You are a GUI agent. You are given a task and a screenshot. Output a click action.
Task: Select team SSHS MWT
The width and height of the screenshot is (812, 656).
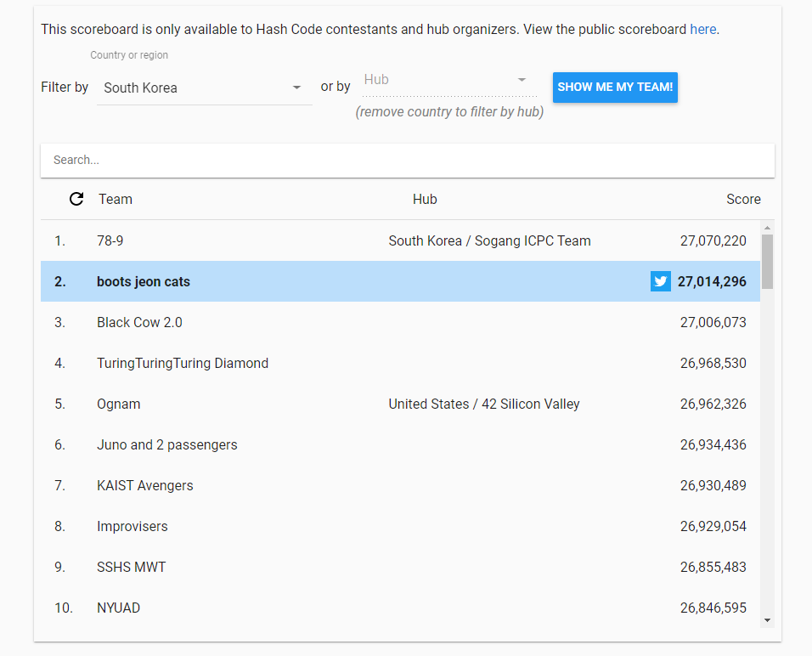[x=131, y=567]
